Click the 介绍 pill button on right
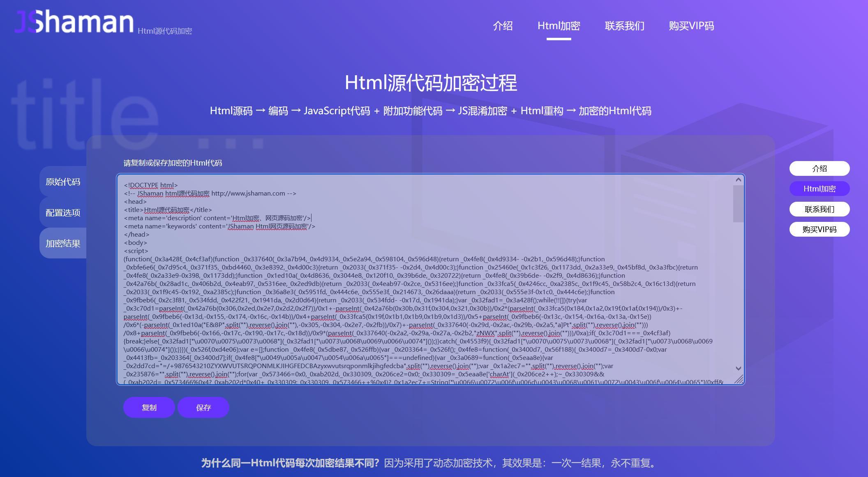The image size is (868, 477). tap(820, 168)
